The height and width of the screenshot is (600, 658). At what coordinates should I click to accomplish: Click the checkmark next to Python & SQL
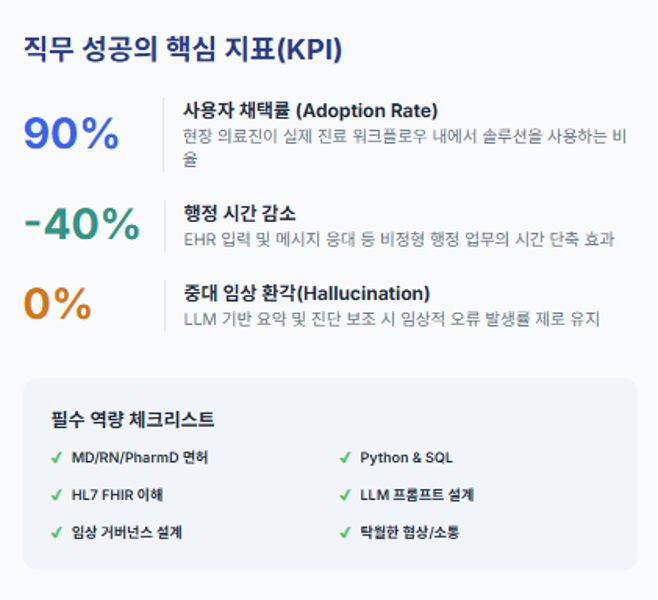click(345, 457)
